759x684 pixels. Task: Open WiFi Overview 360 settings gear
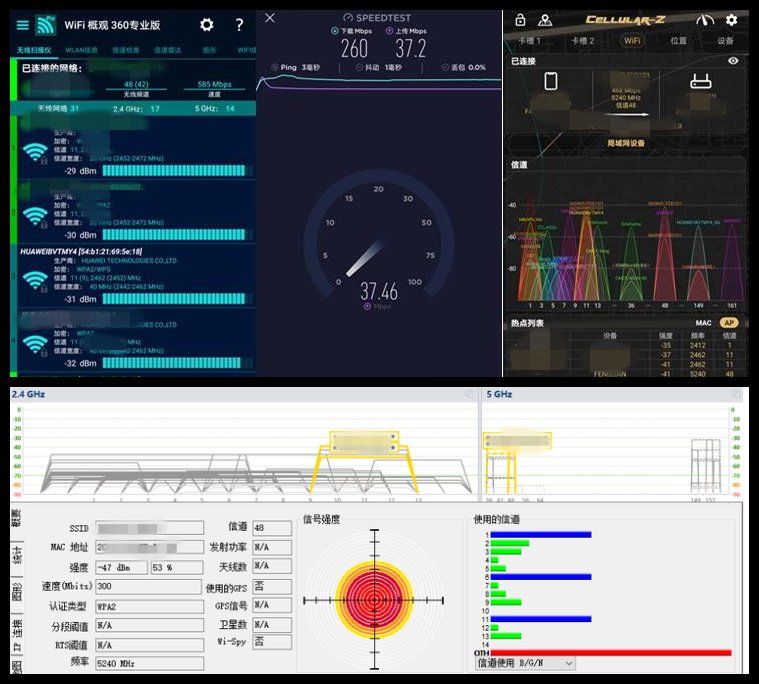pyautogui.click(x=207, y=25)
